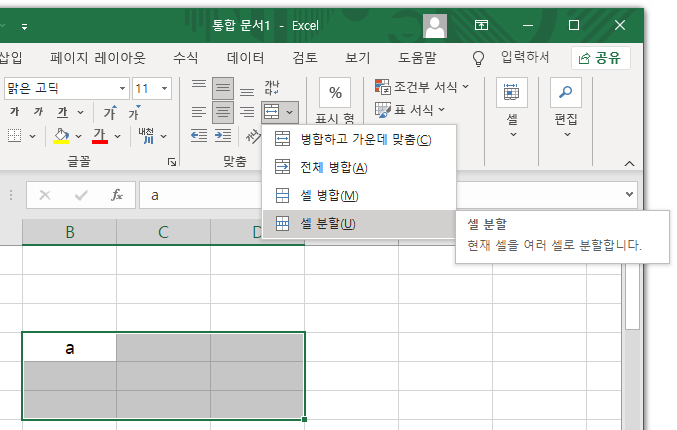Click the cell borders icon

(15, 136)
